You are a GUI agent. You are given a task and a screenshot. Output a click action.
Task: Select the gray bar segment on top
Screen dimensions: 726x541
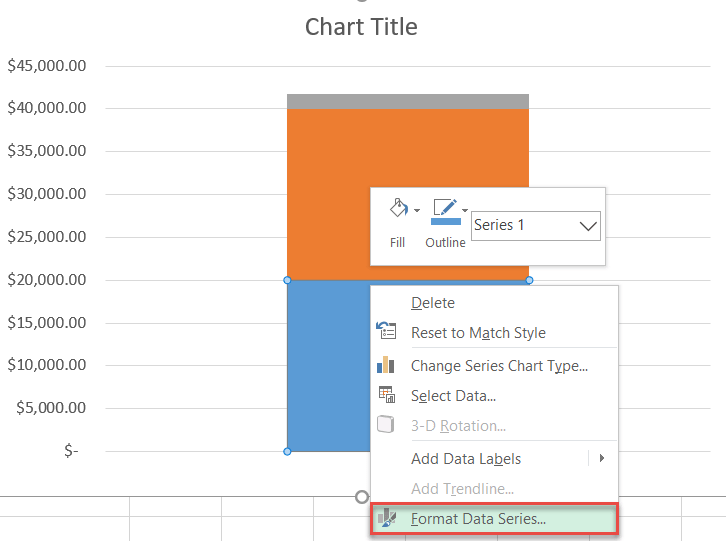click(407, 101)
